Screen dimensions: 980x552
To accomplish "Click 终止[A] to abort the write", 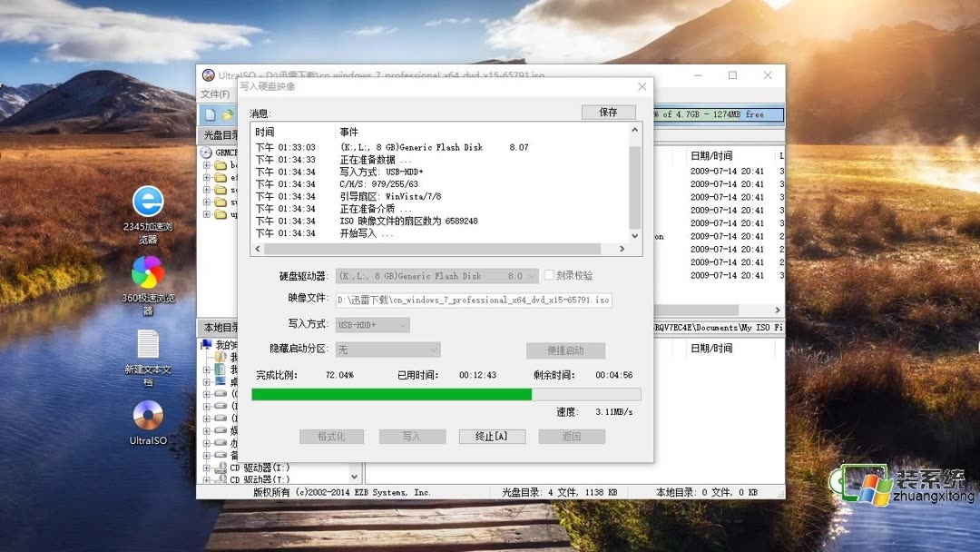I will [x=492, y=436].
